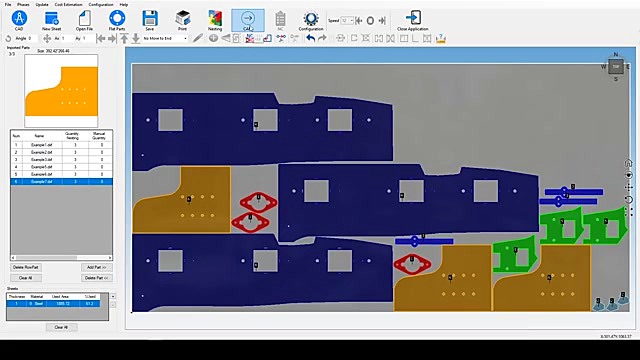Select the Example2.dxf row

pos(62,152)
